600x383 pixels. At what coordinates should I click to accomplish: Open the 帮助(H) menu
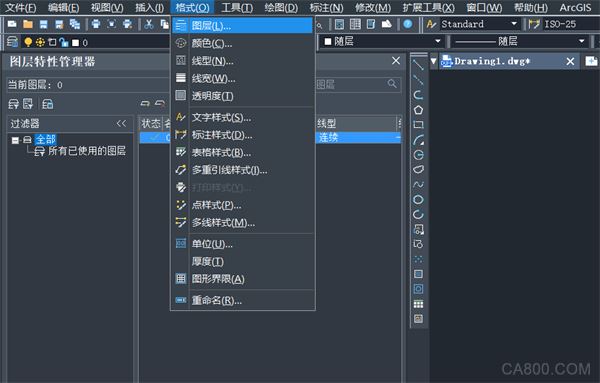[x=531, y=8]
